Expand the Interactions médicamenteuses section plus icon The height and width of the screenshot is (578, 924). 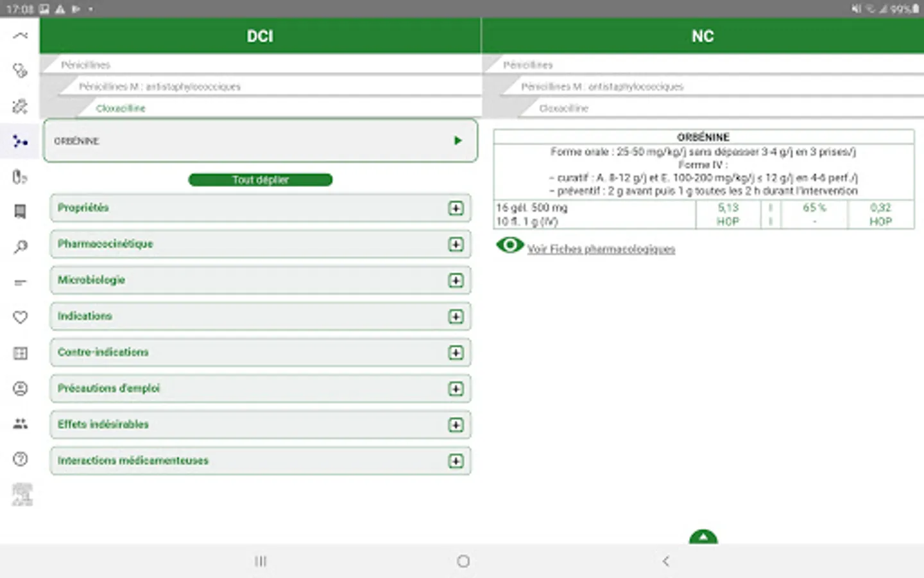tap(456, 460)
